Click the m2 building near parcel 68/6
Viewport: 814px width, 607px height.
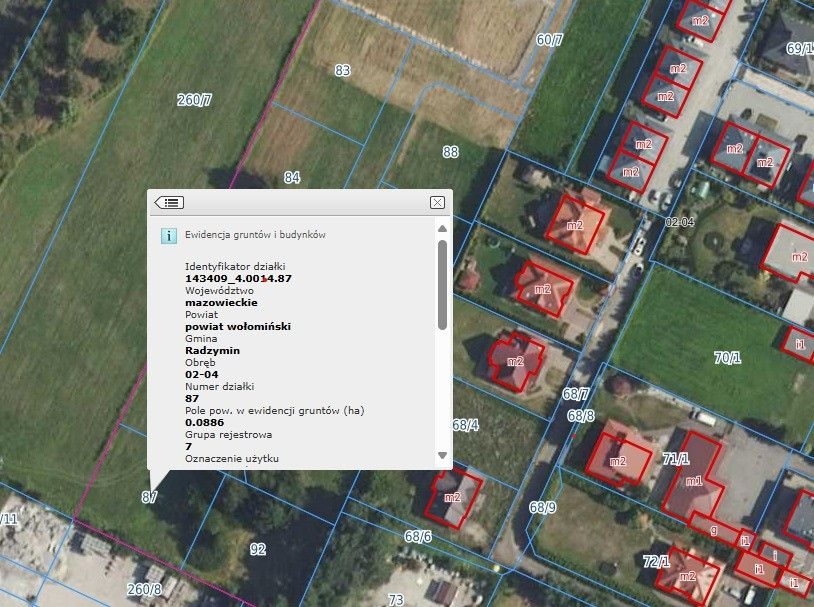453,498
